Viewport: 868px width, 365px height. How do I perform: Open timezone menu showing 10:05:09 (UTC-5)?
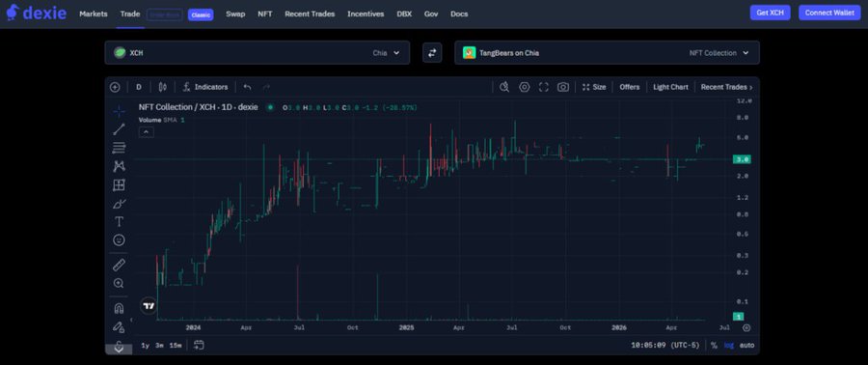pyautogui.click(x=665, y=345)
